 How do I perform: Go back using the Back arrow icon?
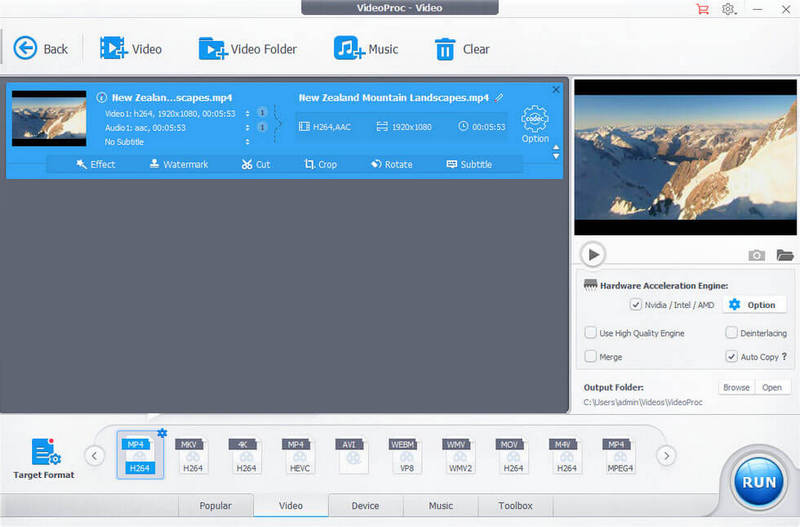click(25, 48)
